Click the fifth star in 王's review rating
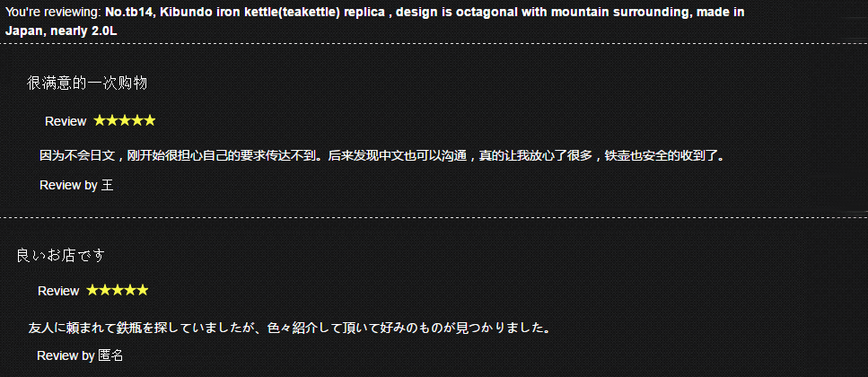This screenshot has height=377, width=868. 150,120
